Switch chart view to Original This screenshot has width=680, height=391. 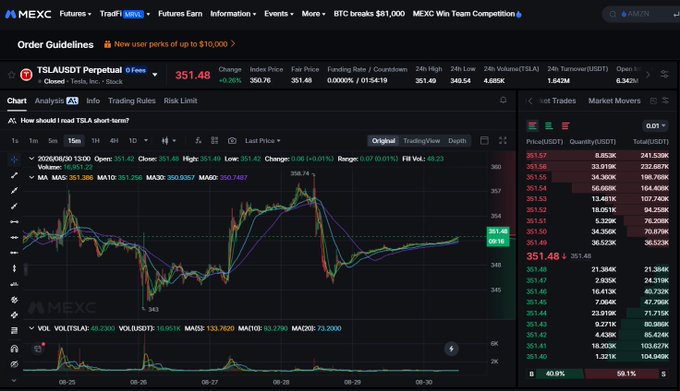383,140
